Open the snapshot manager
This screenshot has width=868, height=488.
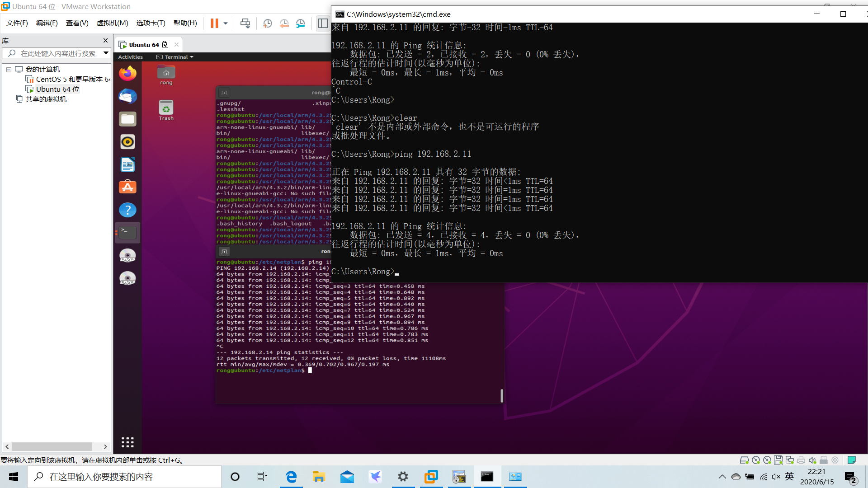(301, 23)
